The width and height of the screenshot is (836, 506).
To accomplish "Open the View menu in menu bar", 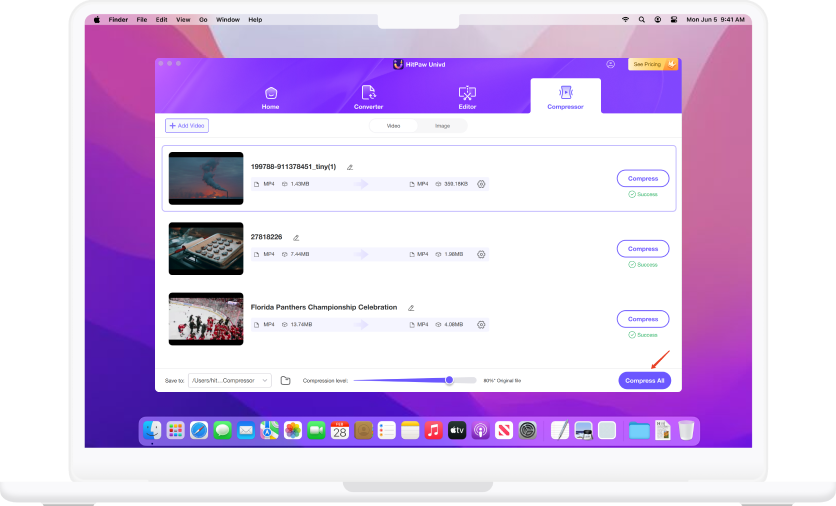I will (x=183, y=20).
